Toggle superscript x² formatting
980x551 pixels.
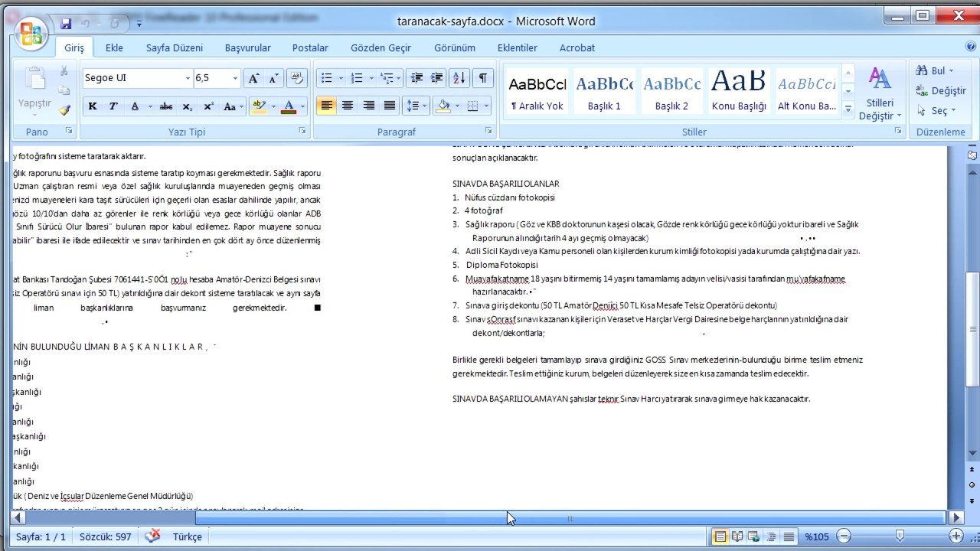point(208,106)
